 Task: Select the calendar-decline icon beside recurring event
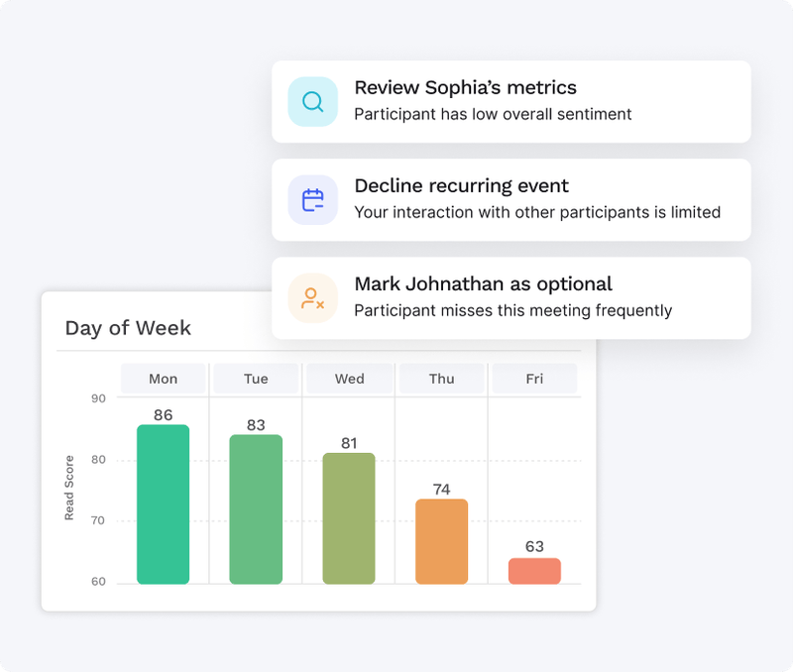312,199
